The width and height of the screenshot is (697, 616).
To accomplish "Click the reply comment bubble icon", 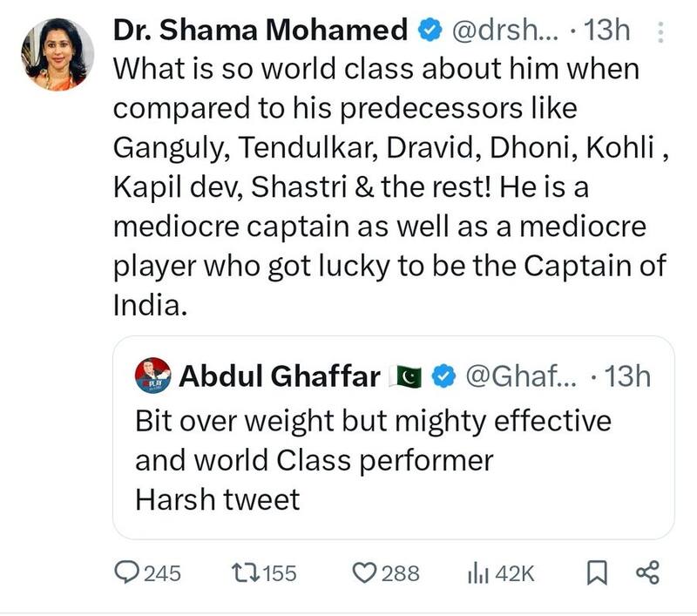I will pos(129,572).
